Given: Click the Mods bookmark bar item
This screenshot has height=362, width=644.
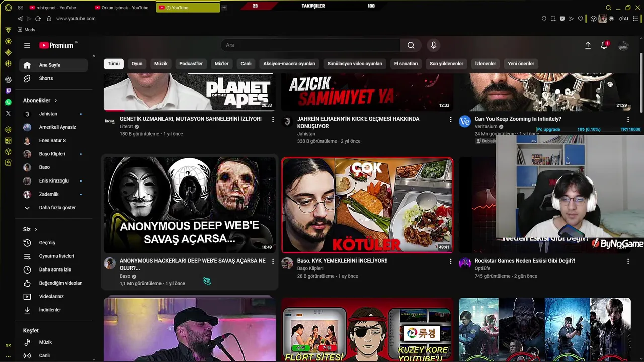Looking at the screenshot, I should tap(26, 30).
